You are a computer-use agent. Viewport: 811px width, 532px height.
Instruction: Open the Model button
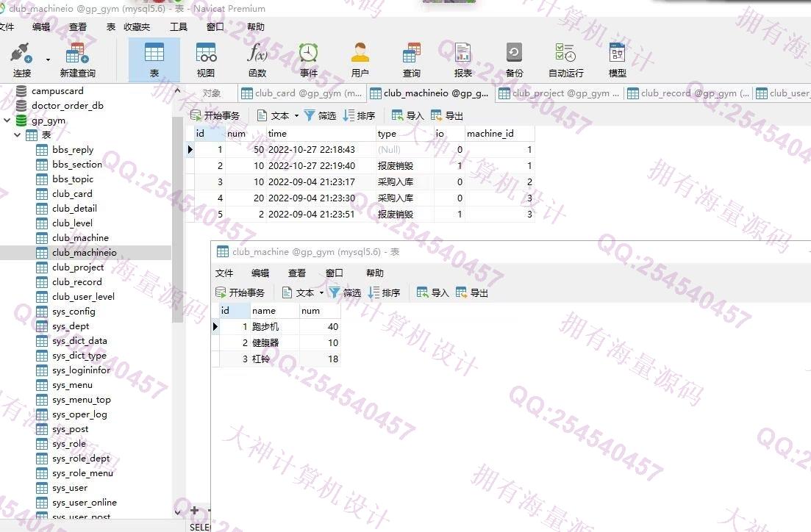[617, 60]
